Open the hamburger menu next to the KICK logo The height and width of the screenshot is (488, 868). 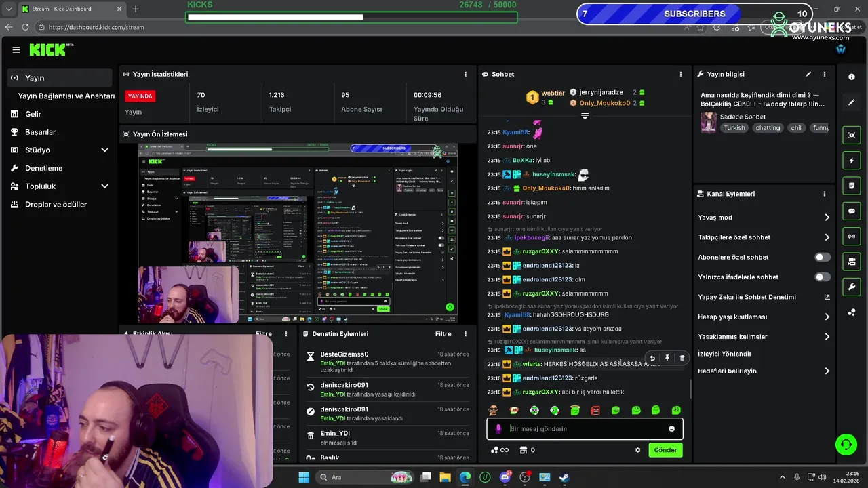coord(16,49)
